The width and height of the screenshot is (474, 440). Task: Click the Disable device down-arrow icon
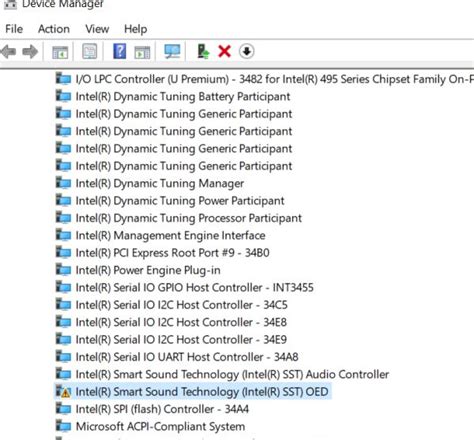[247, 51]
